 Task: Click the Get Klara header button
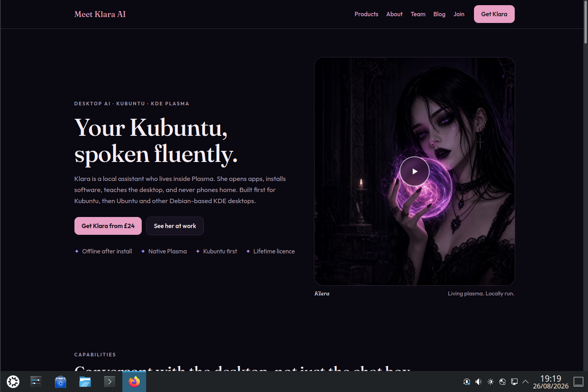pos(494,14)
